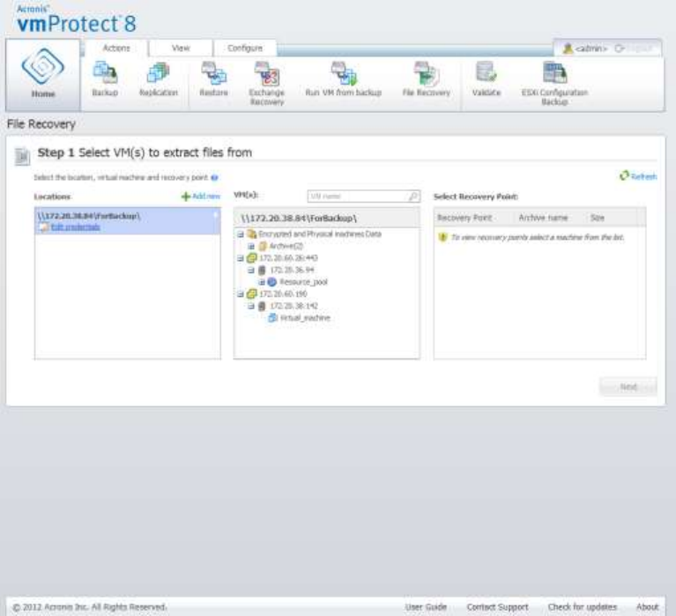The width and height of the screenshot is (676, 616).
Task: Open Contact Support link
Action: [497, 606]
